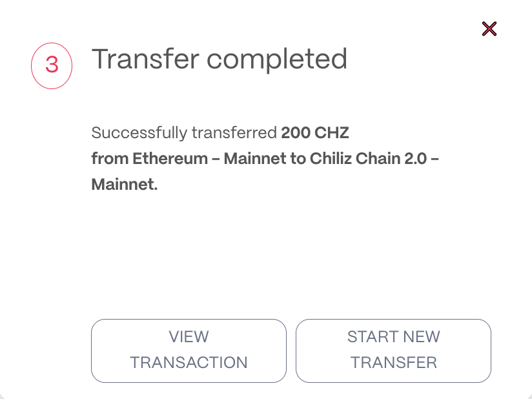532x399 pixels.
Task: Click the word "TRANSFER" in the right button
Action: (393, 363)
